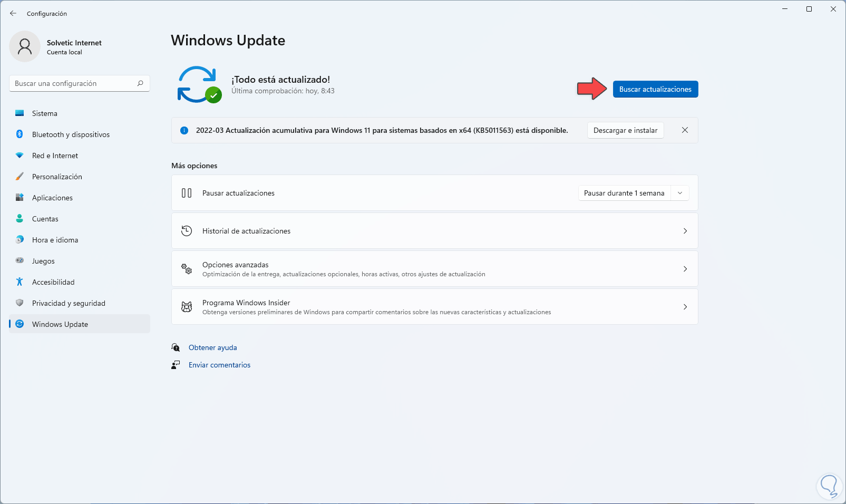846x504 pixels.
Task: Open Opciones avanzadas settings
Action: click(435, 269)
